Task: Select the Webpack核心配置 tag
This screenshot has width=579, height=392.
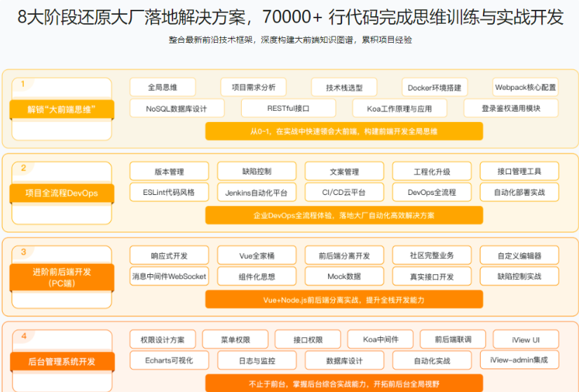Action: [x=525, y=88]
